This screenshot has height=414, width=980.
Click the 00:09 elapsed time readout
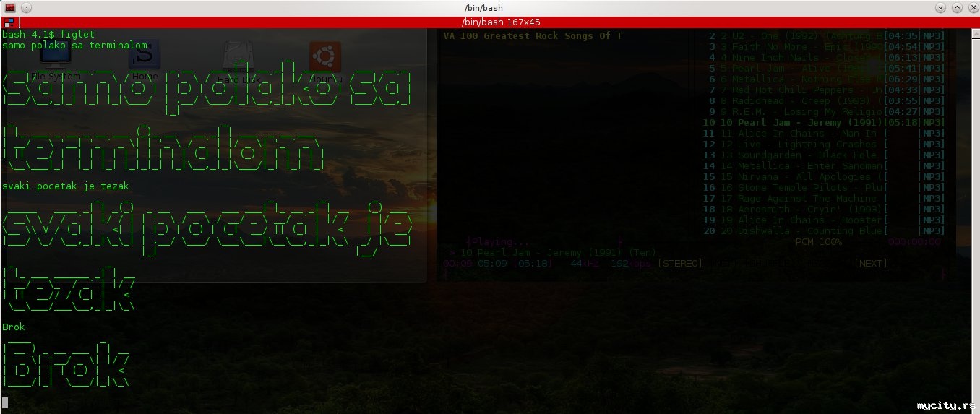[457, 263]
